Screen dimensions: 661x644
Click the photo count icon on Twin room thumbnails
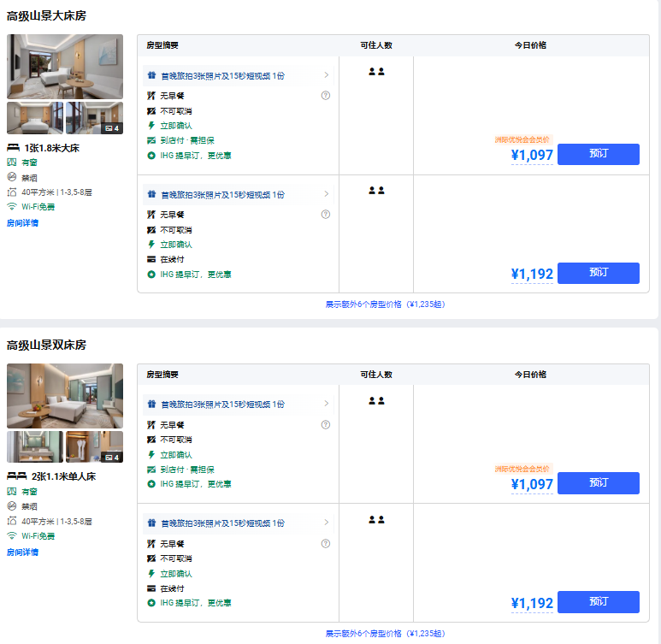(111, 458)
